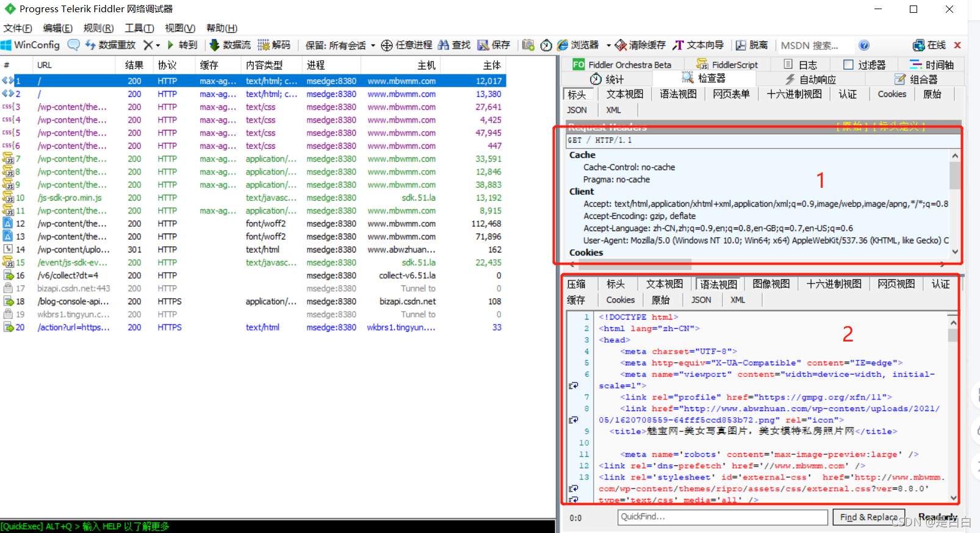This screenshot has width=980, height=533.
Task: Check the 过滤器 filters checkbox
Action: click(848, 65)
